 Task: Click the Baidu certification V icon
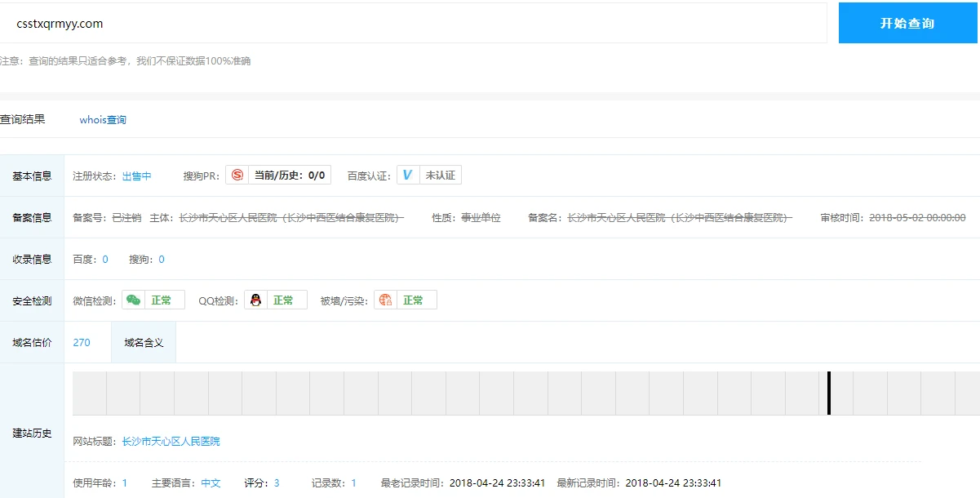[408, 175]
